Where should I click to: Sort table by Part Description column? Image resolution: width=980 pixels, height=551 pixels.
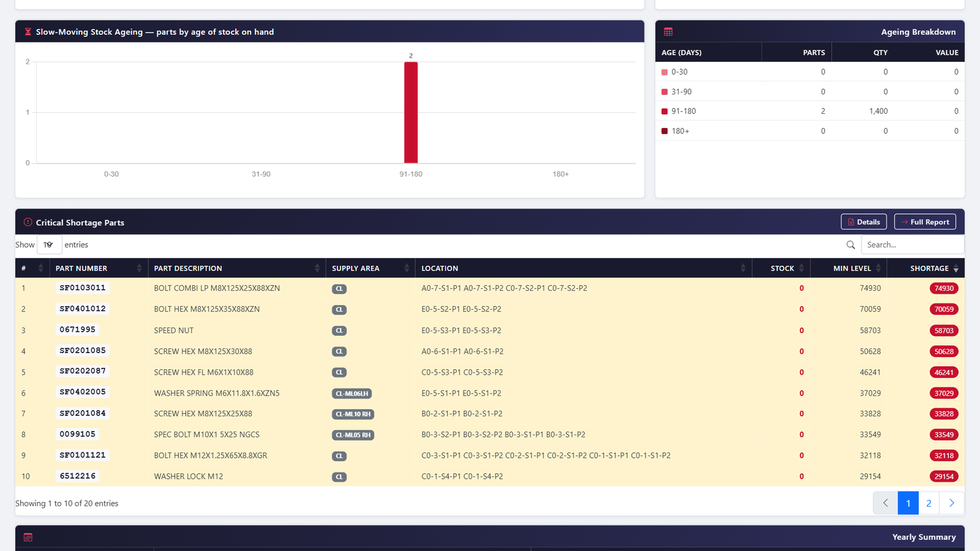coord(236,268)
